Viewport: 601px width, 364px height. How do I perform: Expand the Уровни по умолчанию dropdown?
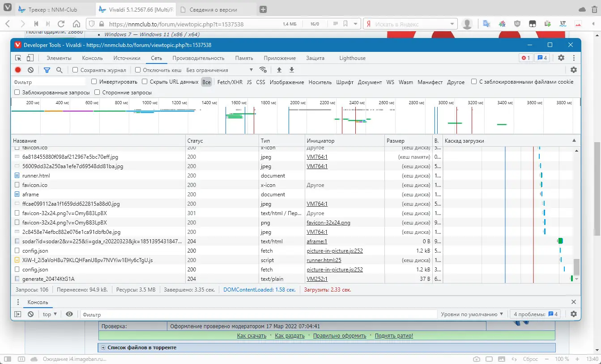(472, 314)
